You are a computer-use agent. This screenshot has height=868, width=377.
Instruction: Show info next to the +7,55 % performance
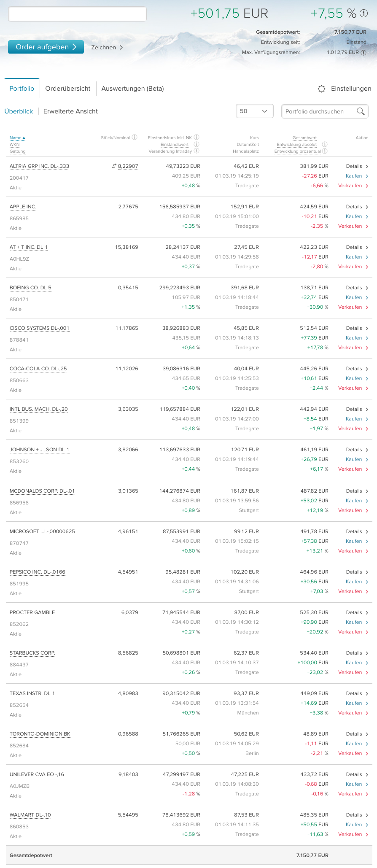[x=364, y=13]
